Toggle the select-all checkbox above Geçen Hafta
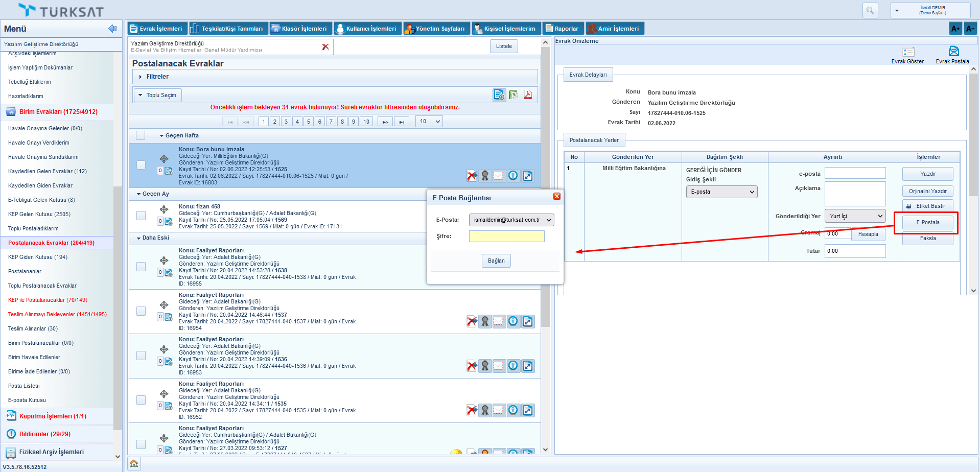The width and height of the screenshot is (980, 472). pyautogui.click(x=141, y=135)
